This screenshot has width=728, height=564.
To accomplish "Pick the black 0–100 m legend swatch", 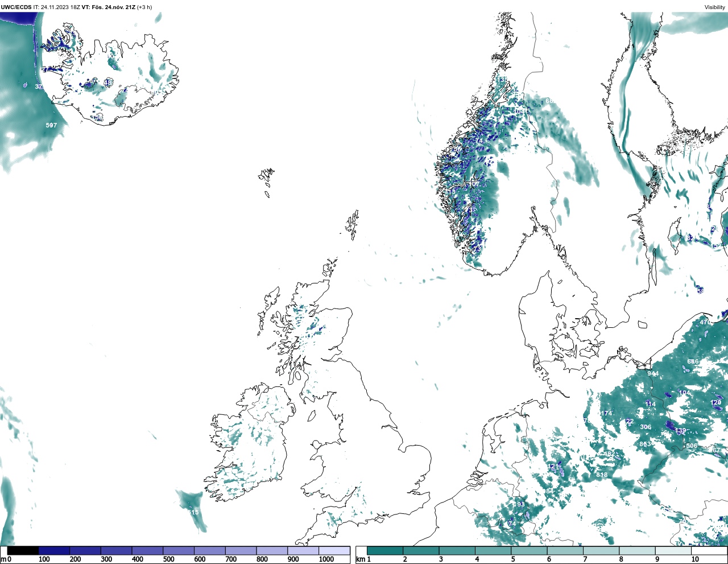I will click(23, 551).
